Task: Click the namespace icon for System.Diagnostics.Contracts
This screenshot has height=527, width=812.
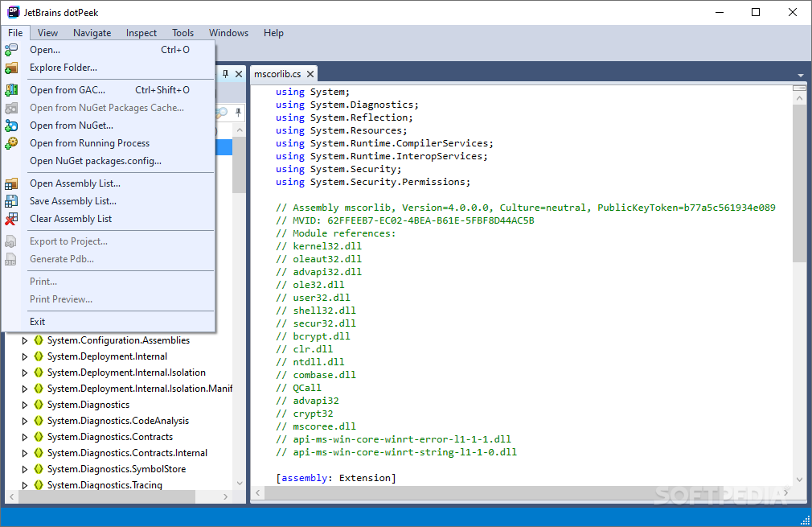Action: coord(39,437)
